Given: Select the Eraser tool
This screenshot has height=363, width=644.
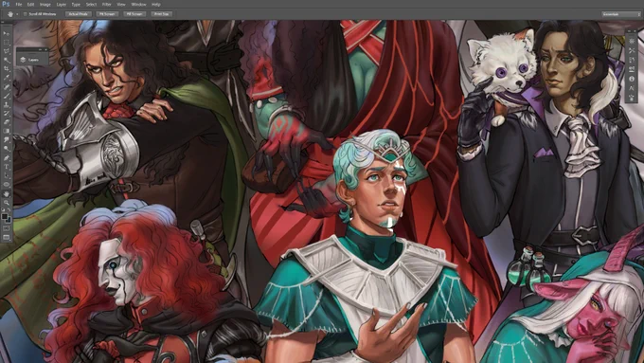Looking at the screenshot, I should (7, 122).
